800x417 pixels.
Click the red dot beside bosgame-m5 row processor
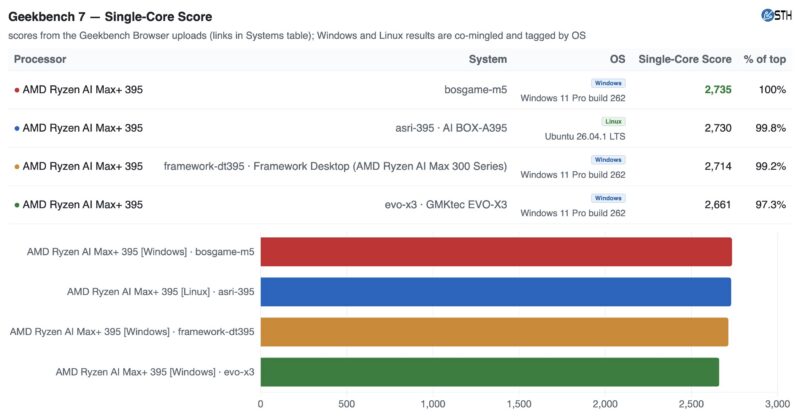(x=17, y=90)
